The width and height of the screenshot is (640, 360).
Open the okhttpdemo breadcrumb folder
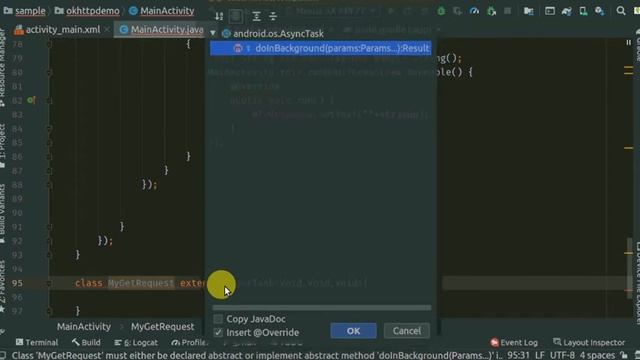(87, 11)
